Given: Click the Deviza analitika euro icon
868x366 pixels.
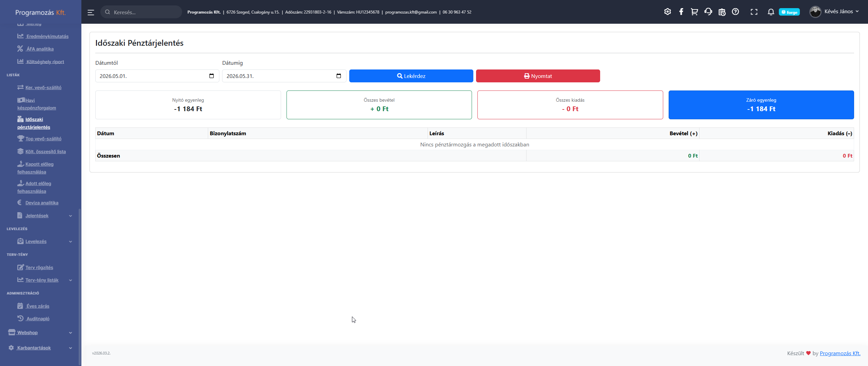Looking at the screenshot, I should tap(19, 202).
